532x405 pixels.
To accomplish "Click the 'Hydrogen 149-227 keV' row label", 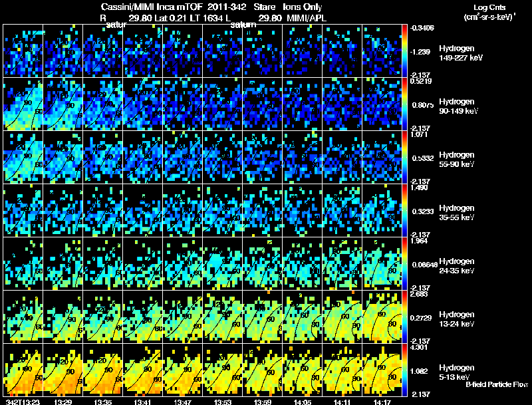I will [460, 53].
